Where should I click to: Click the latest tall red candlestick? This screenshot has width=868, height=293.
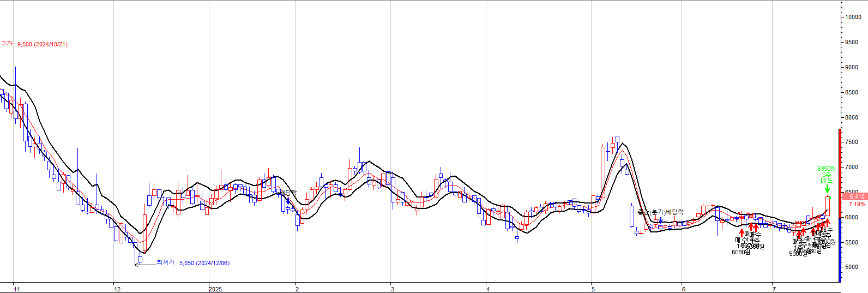[x=828, y=207]
